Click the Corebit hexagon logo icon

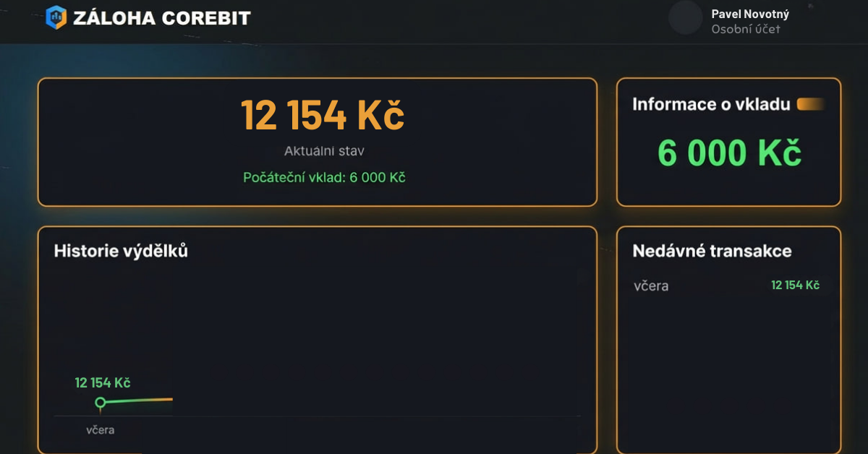(56, 17)
